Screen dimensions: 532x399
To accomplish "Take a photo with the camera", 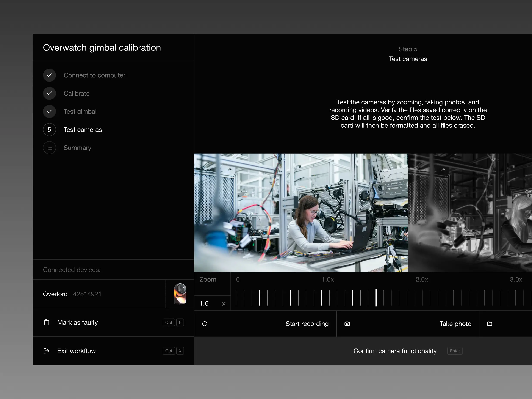I will point(408,324).
